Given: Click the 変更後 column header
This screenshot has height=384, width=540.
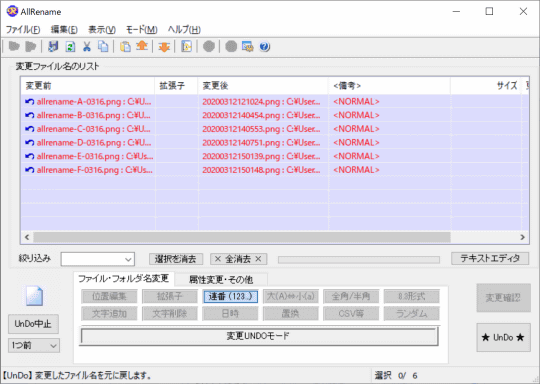Looking at the screenshot, I should click(263, 86).
